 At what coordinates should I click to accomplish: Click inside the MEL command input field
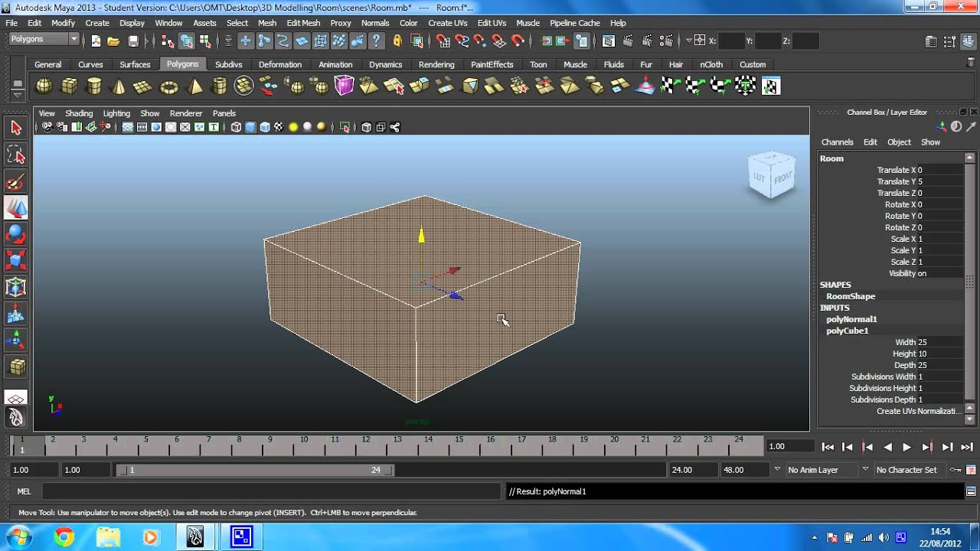coord(268,491)
